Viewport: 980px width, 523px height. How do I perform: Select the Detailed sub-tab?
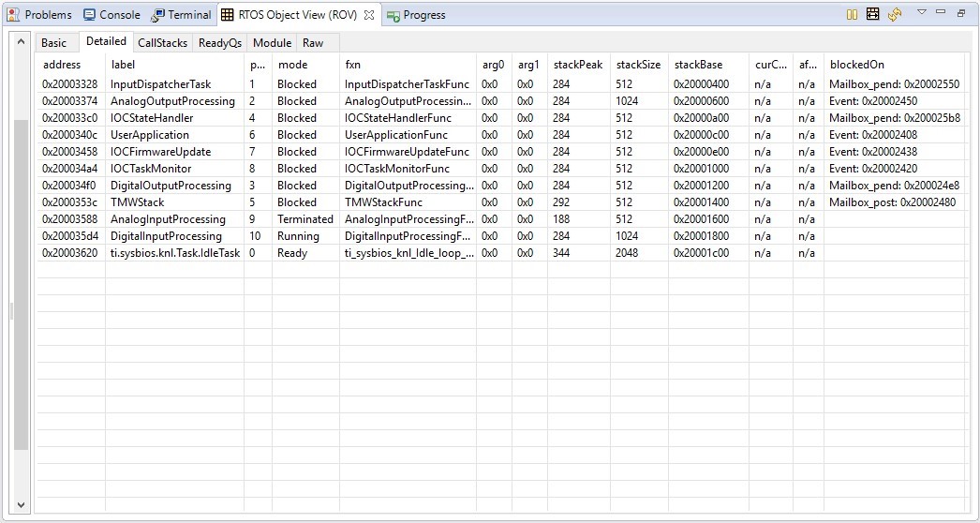(106, 41)
